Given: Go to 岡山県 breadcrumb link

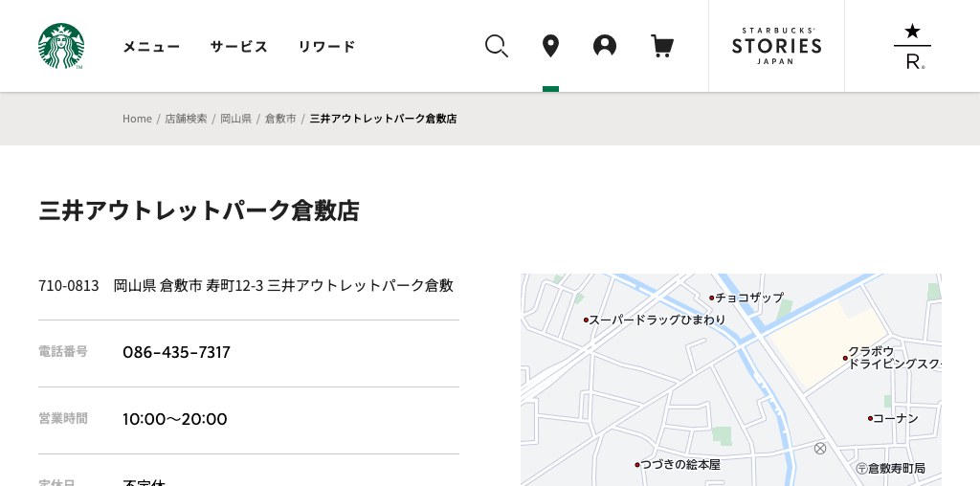Looking at the screenshot, I should 235,119.
